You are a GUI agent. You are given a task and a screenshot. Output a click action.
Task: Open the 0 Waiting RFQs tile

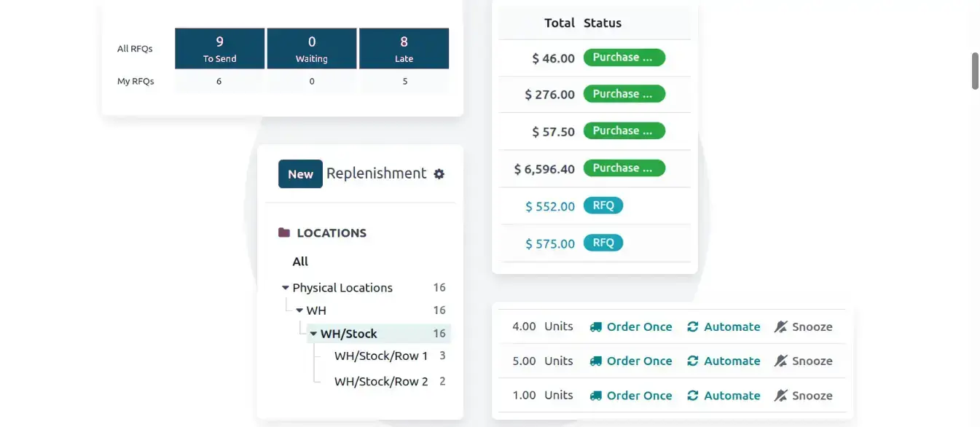click(x=312, y=49)
